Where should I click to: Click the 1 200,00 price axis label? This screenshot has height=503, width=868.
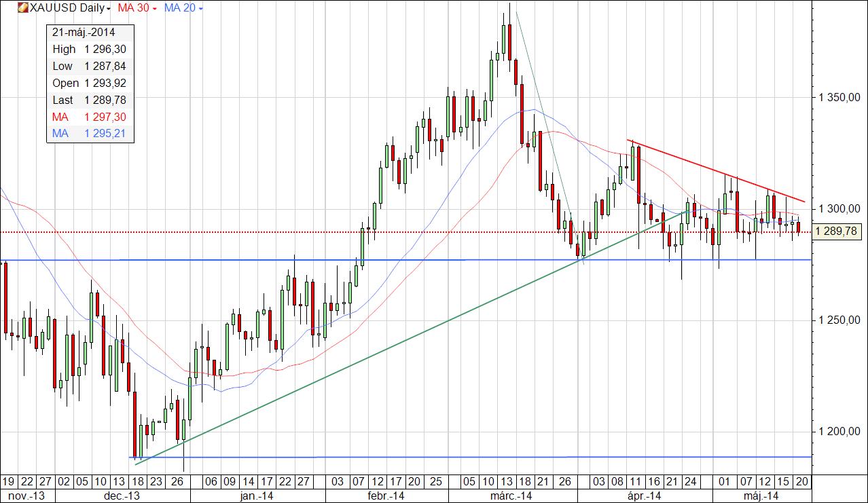[x=839, y=432]
